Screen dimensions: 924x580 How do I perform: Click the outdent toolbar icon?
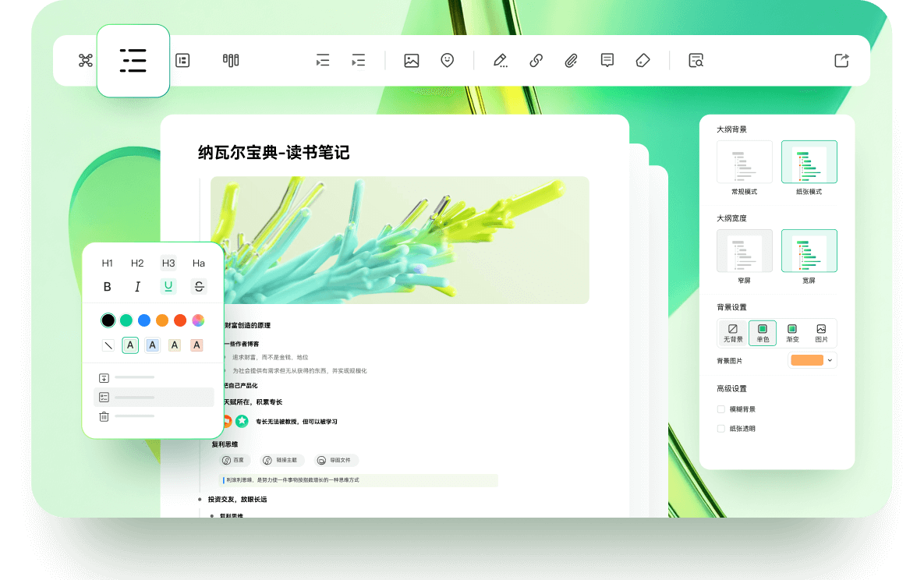[x=322, y=60]
